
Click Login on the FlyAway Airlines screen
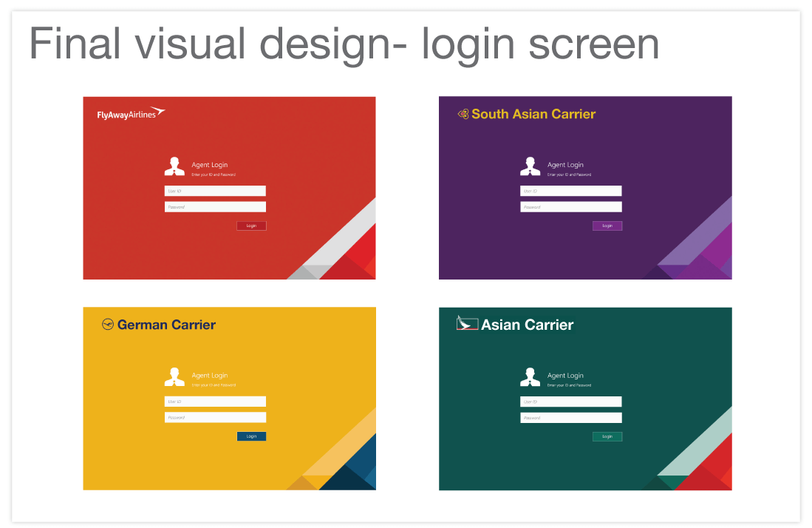tap(251, 225)
